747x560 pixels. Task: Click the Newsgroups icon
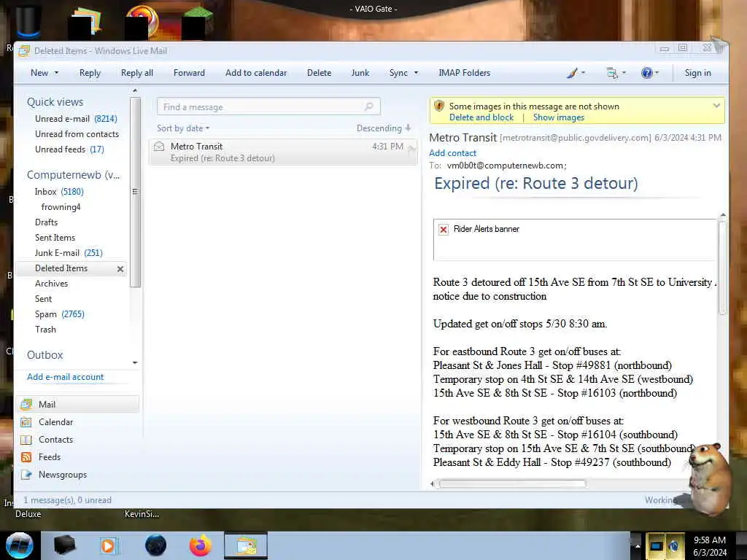point(26,475)
